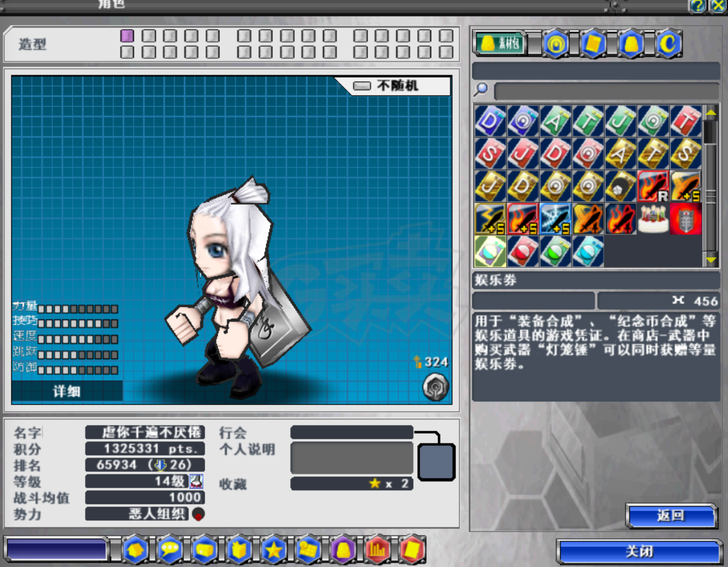Click the magnifier search icon
728x567 pixels.
coord(481,89)
